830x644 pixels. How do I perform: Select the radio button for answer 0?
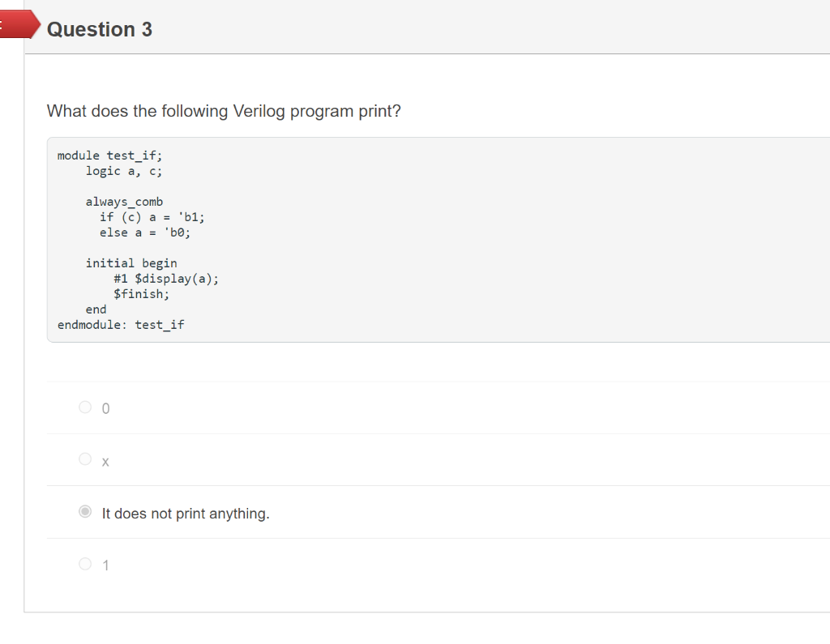pyautogui.click(x=84, y=407)
